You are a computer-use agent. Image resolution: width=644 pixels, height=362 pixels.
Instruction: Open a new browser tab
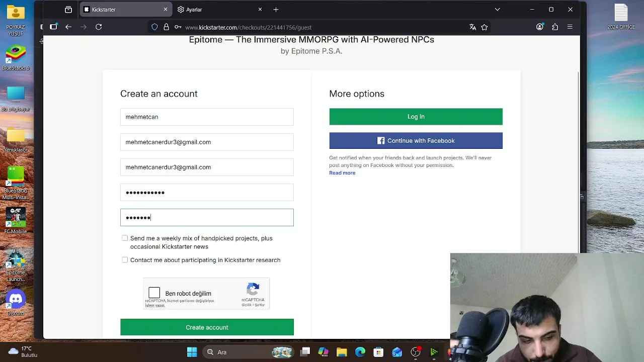click(x=276, y=10)
